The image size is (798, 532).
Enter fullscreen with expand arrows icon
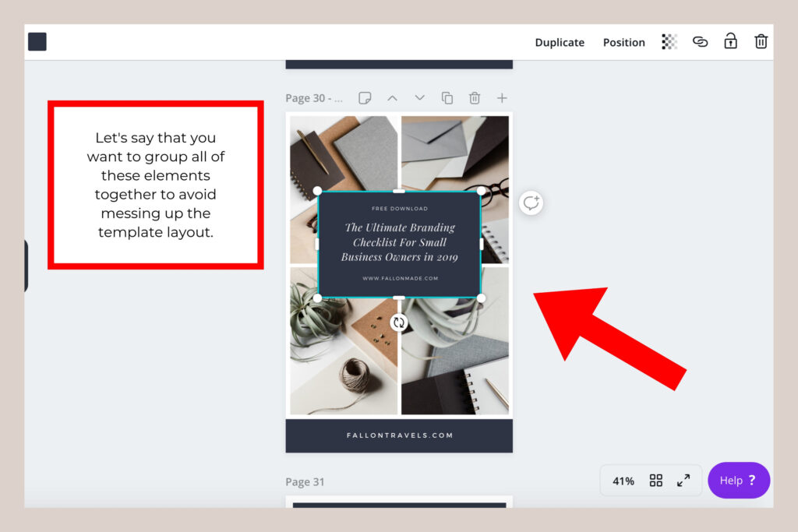tap(683, 480)
